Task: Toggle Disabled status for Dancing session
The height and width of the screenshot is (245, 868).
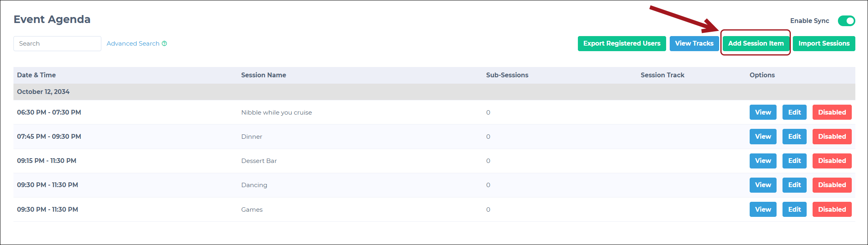Action: pyautogui.click(x=832, y=185)
